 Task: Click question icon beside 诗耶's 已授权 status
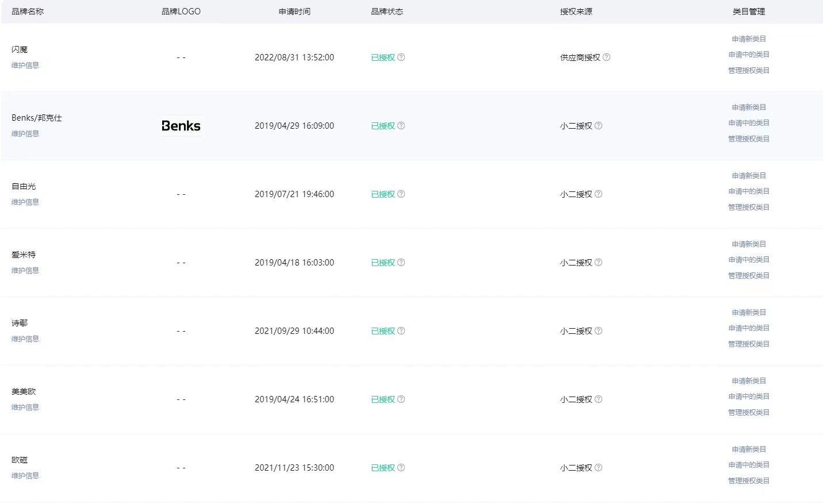click(401, 331)
